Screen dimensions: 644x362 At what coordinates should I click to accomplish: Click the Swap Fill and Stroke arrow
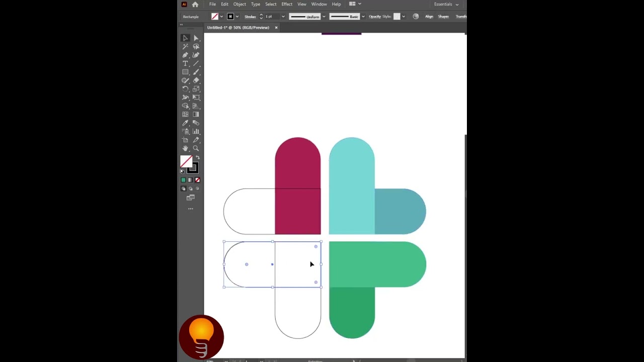point(197,157)
